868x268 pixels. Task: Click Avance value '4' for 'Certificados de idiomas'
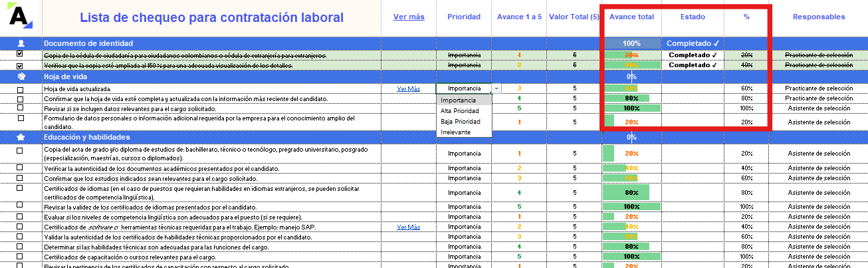519,193
